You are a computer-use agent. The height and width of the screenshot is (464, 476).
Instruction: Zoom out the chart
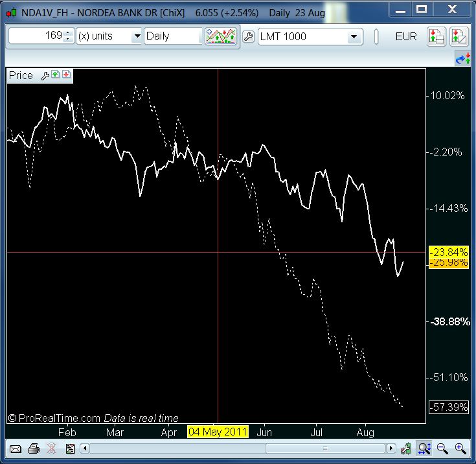pos(442,448)
